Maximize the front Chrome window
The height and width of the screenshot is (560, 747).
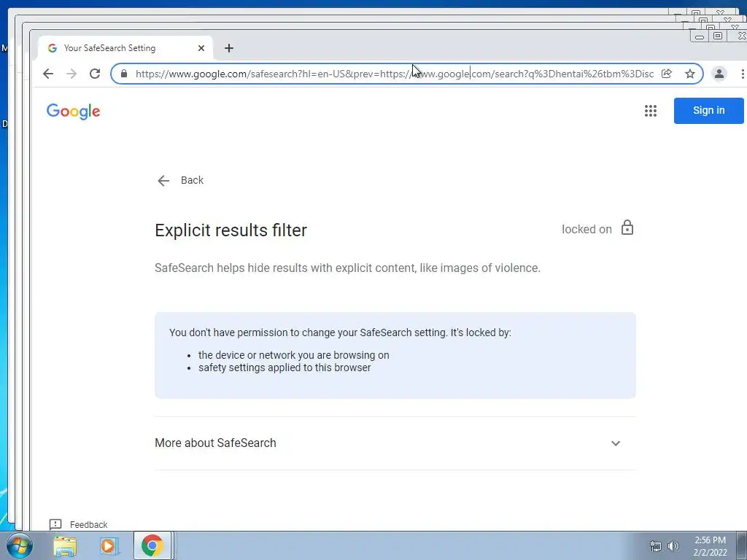pyautogui.click(x=718, y=36)
